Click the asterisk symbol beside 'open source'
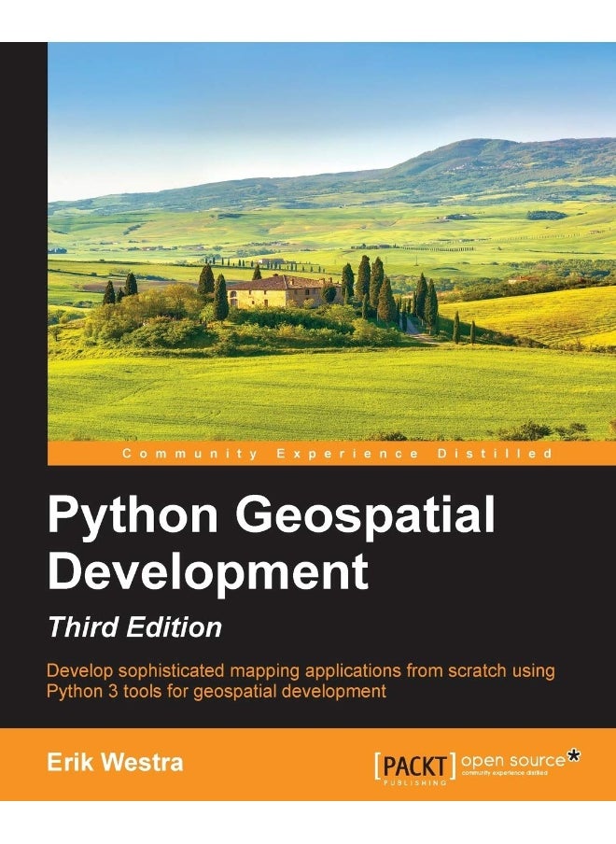The image size is (616, 844). pos(574,755)
